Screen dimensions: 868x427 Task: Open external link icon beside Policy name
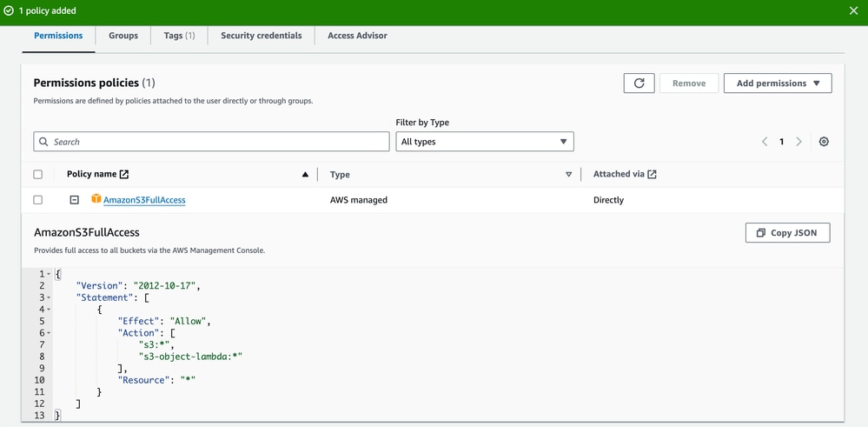pyautogui.click(x=124, y=174)
